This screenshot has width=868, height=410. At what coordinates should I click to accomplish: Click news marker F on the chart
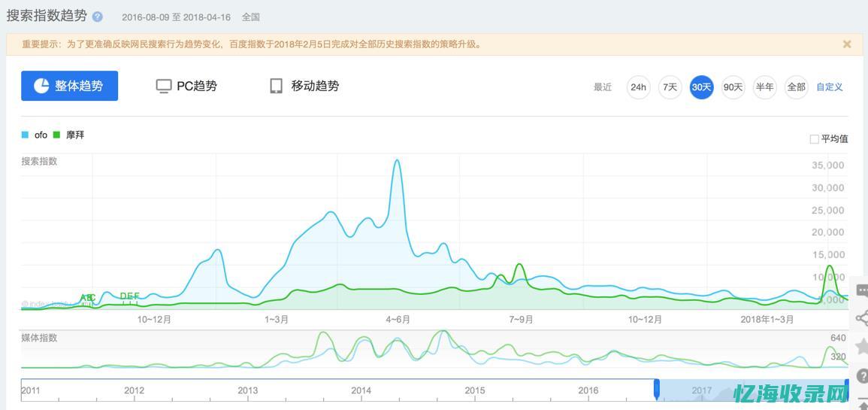click(137, 296)
